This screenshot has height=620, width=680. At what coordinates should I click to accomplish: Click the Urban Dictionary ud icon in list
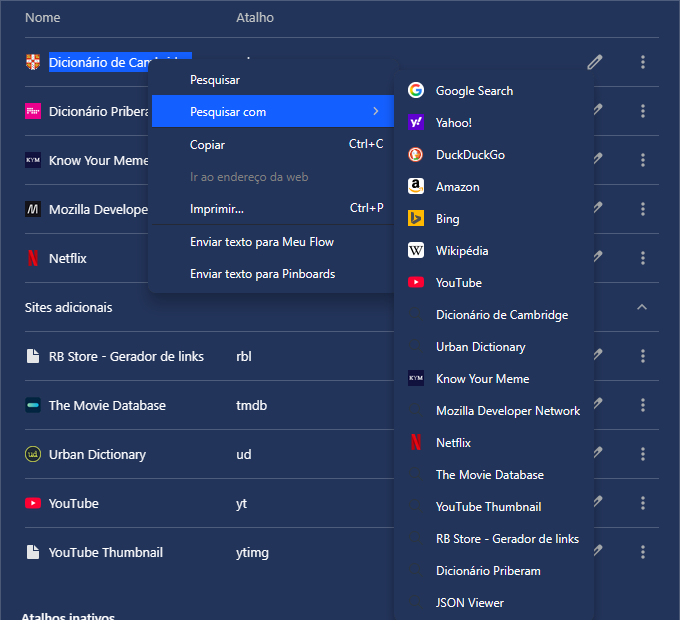click(x=33, y=454)
